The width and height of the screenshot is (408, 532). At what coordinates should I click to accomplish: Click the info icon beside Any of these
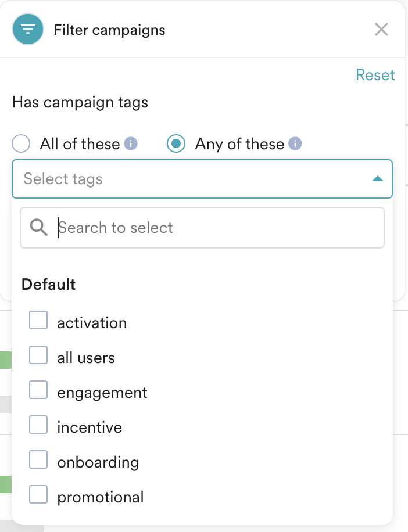click(x=295, y=143)
